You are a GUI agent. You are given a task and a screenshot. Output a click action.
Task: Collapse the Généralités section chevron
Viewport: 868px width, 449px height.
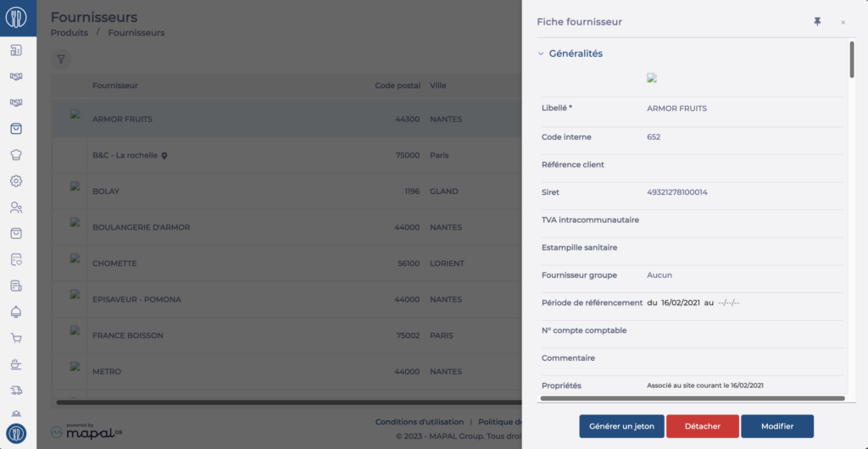click(541, 54)
